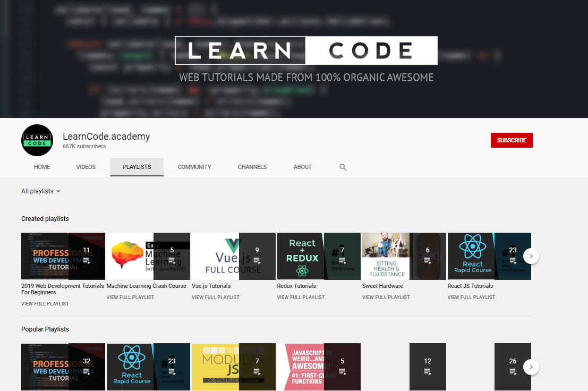Open React Rapid Course thumbnail under Popular Playlists
The width and height of the screenshot is (588, 391).
[148, 367]
